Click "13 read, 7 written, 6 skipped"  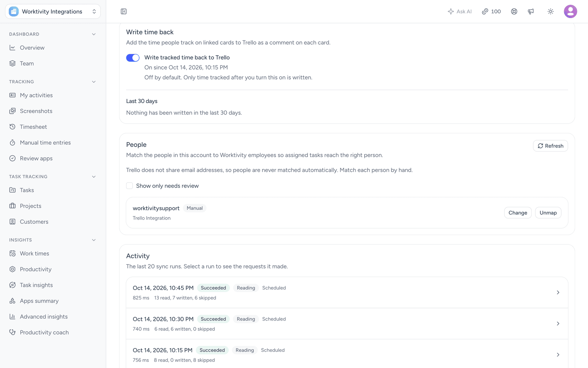[x=185, y=298]
